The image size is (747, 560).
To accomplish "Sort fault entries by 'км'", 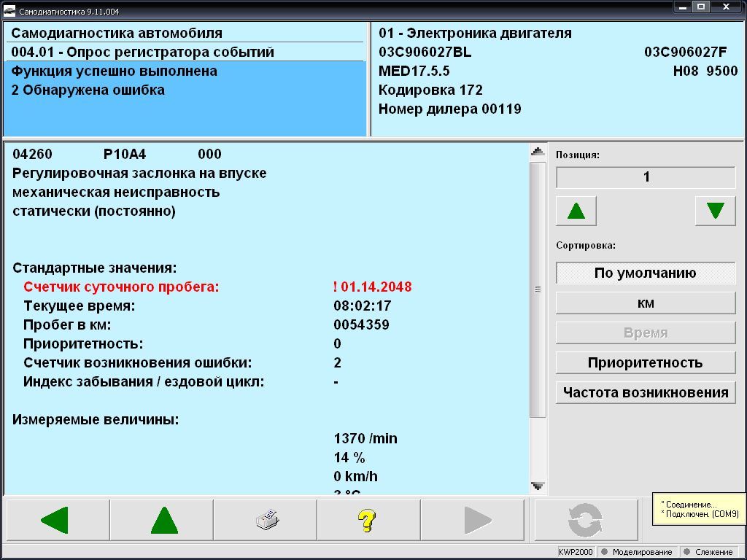I will pos(646,303).
